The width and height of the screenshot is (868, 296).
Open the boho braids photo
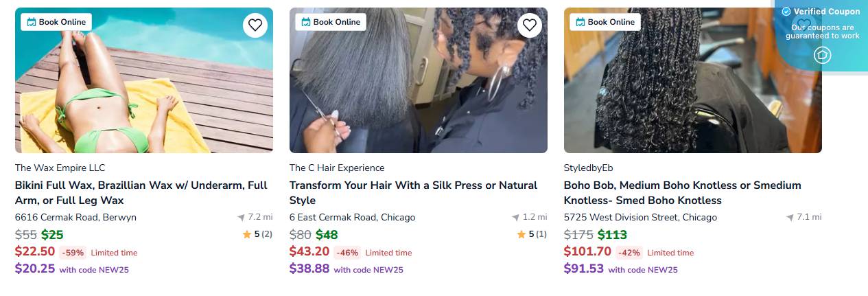693,80
